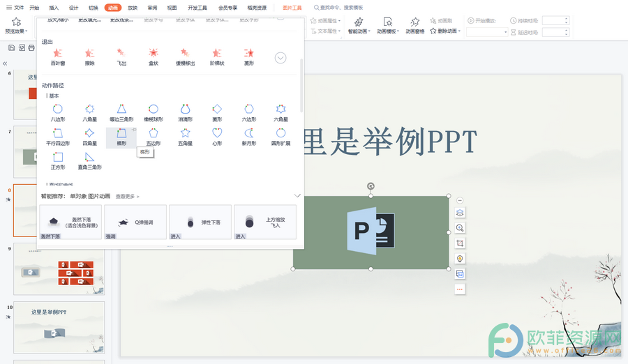Click the search command input box
The width and height of the screenshot is (628, 364).
pos(338,8)
